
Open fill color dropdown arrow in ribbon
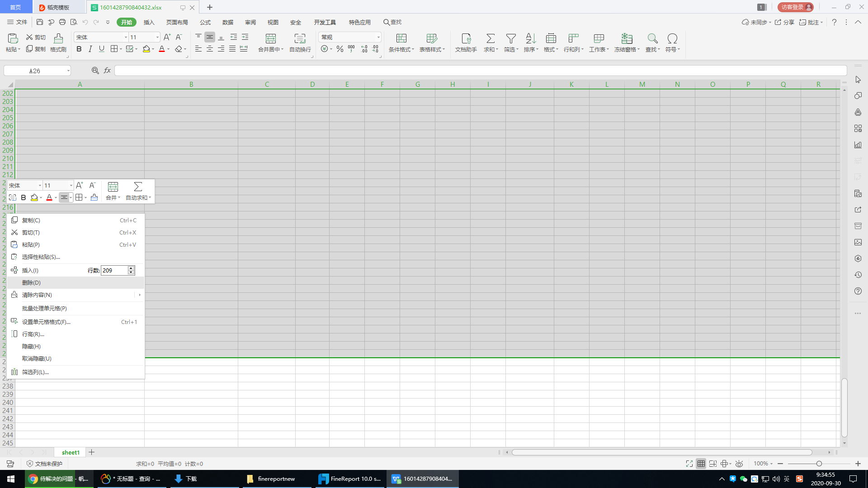pos(153,49)
